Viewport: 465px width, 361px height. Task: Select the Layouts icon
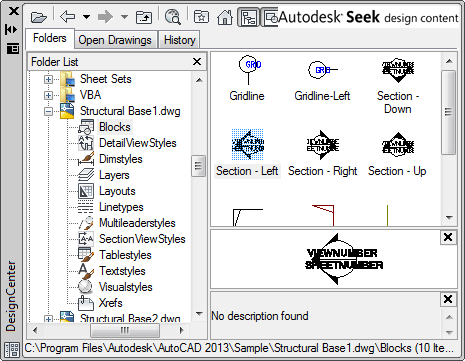[86, 191]
